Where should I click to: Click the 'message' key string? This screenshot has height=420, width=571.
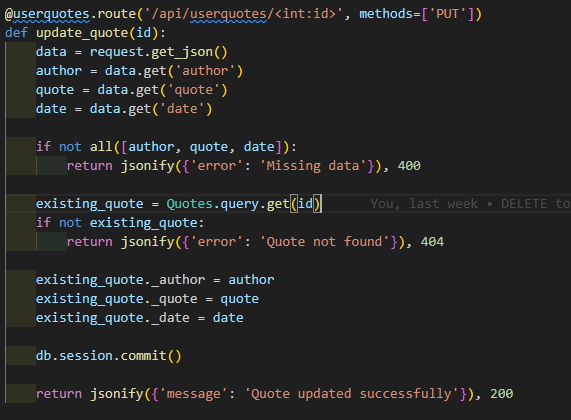click(x=194, y=394)
